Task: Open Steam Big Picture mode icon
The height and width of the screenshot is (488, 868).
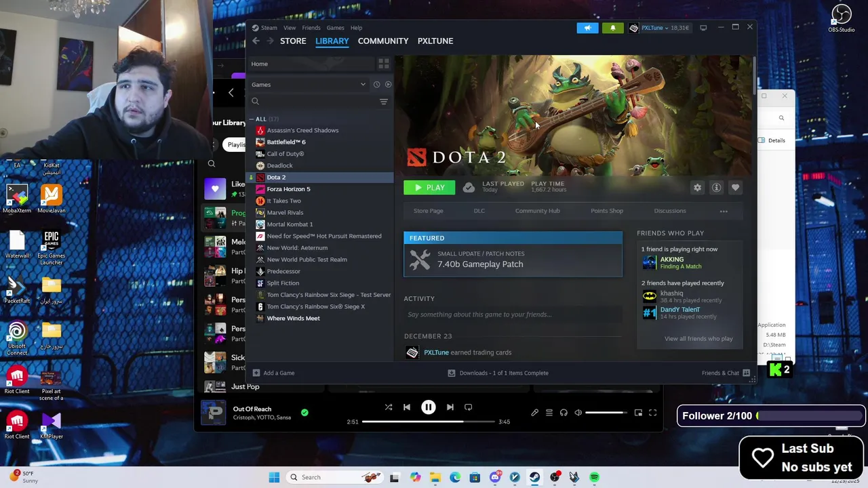Action: coord(703,28)
